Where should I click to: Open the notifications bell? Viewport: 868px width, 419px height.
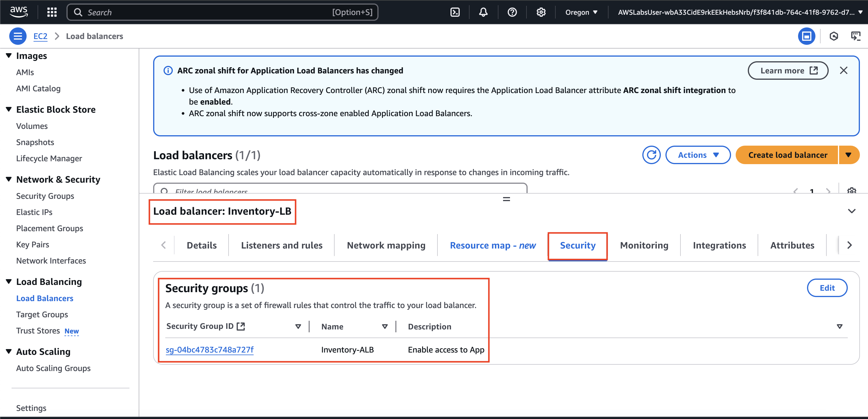pos(483,12)
